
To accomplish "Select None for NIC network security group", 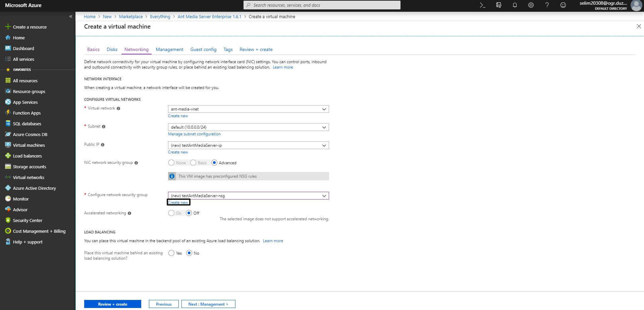I will click(x=171, y=163).
